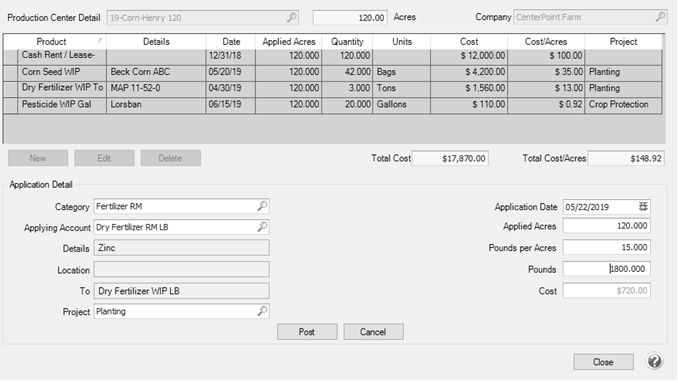Click MAP 11-52-0 details cell
678x383 pixels.
pyautogui.click(x=156, y=89)
